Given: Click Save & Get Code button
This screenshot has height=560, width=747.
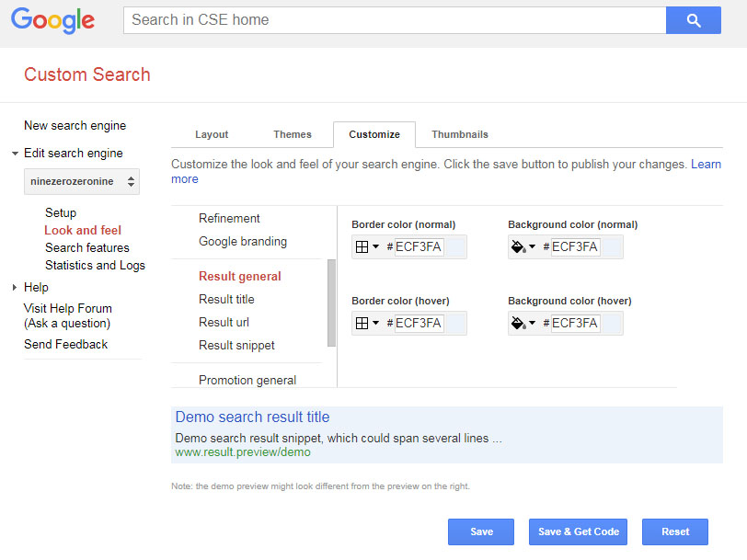Looking at the screenshot, I should pos(578,531).
